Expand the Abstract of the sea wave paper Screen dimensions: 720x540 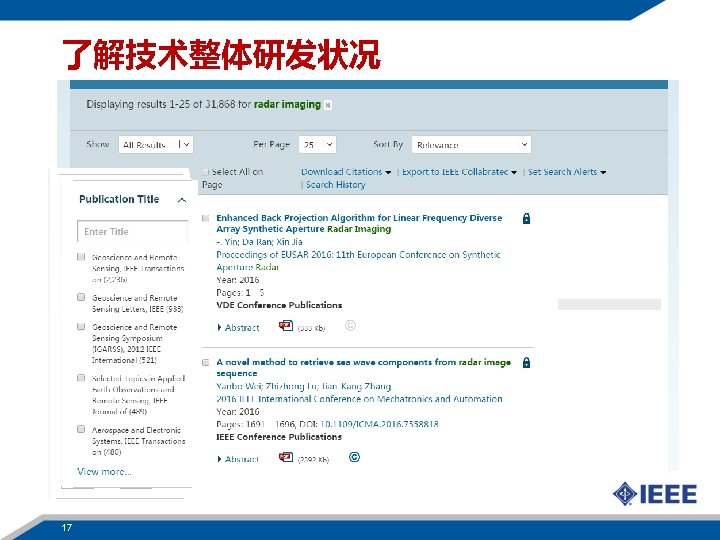coord(238,459)
